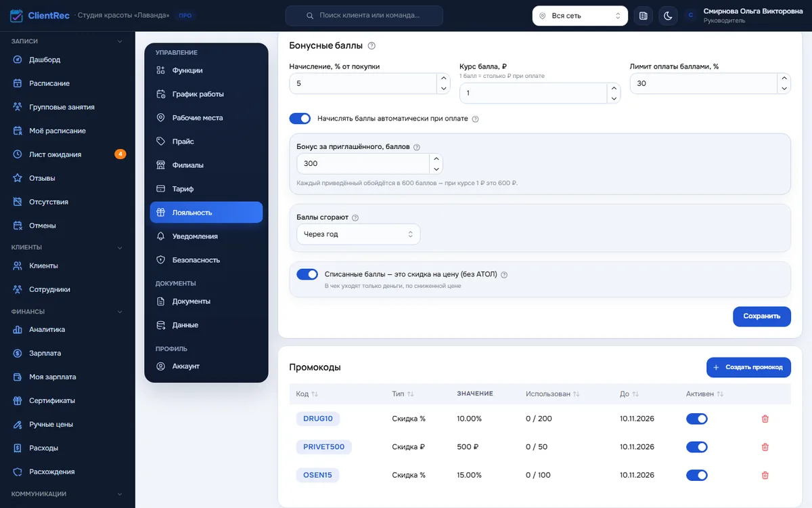This screenshot has width=812, height=508.
Task: Increase Бонус за приглашённого value
Action: pyautogui.click(x=436, y=158)
